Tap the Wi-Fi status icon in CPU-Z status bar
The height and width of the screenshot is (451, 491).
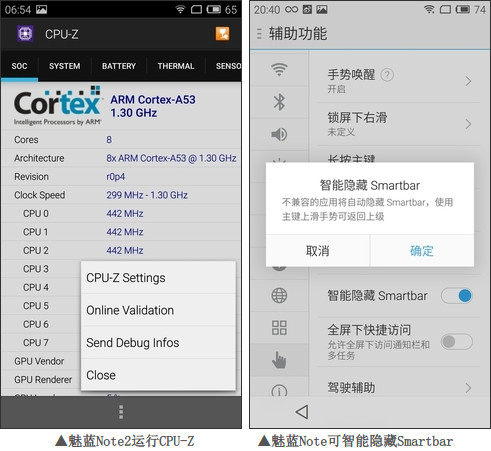180,9
